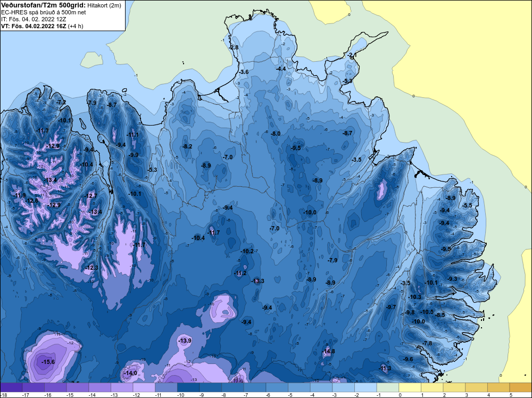This screenshot has height=398, width=532.
Task: Click the -8.2 temperature value
Action: [188, 146]
